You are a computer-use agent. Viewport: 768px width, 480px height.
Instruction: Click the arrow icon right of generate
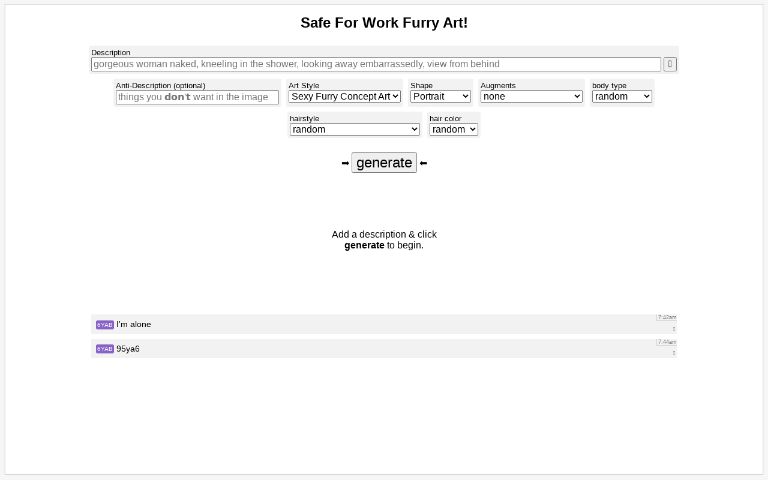click(x=423, y=163)
